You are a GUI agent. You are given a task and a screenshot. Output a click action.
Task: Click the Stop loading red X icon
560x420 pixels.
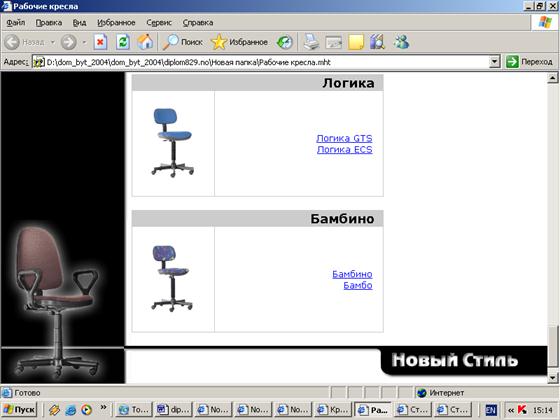coord(100,42)
